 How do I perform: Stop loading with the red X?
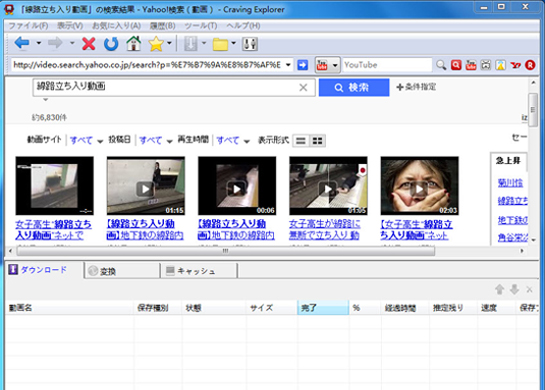pyautogui.click(x=89, y=44)
